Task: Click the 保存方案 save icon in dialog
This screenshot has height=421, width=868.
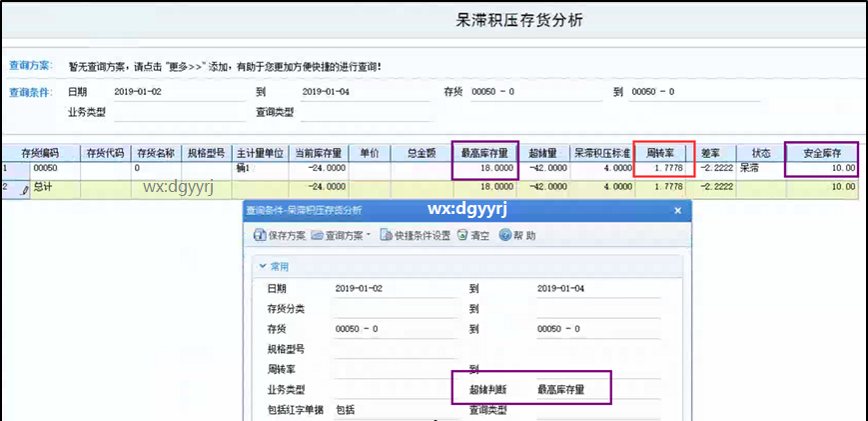Action: tap(260, 235)
